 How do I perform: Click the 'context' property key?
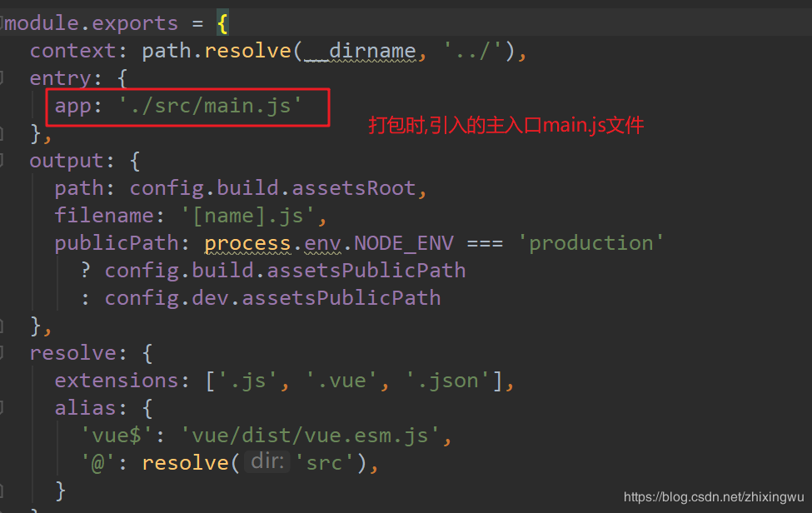tap(72, 51)
